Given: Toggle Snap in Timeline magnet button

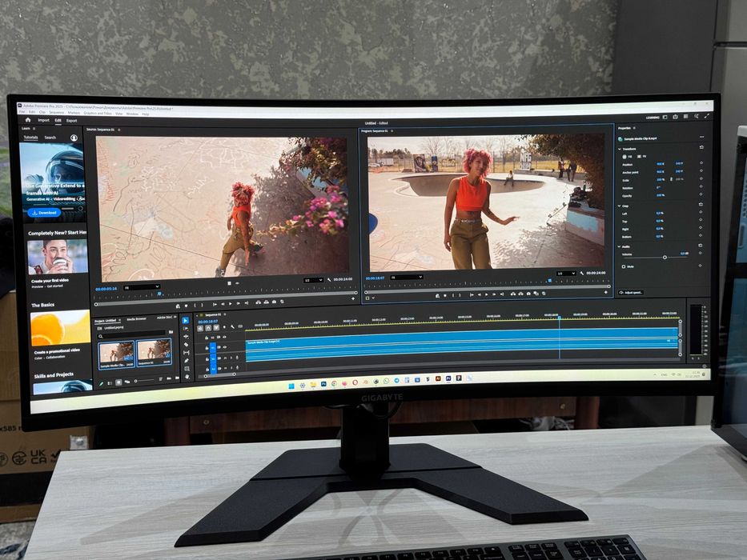Looking at the screenshot, I should click(x=208, y=328).
